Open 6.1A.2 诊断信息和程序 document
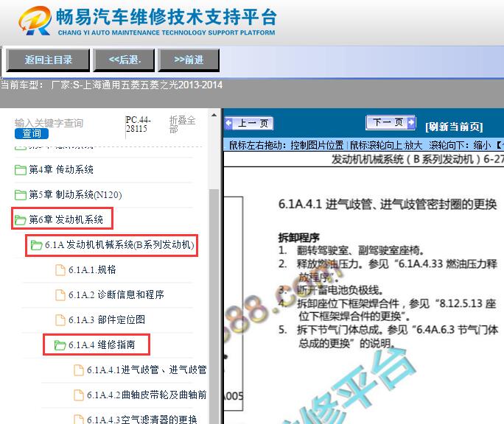The height and width of the screenshot is (424, 504). click(116, 295)
